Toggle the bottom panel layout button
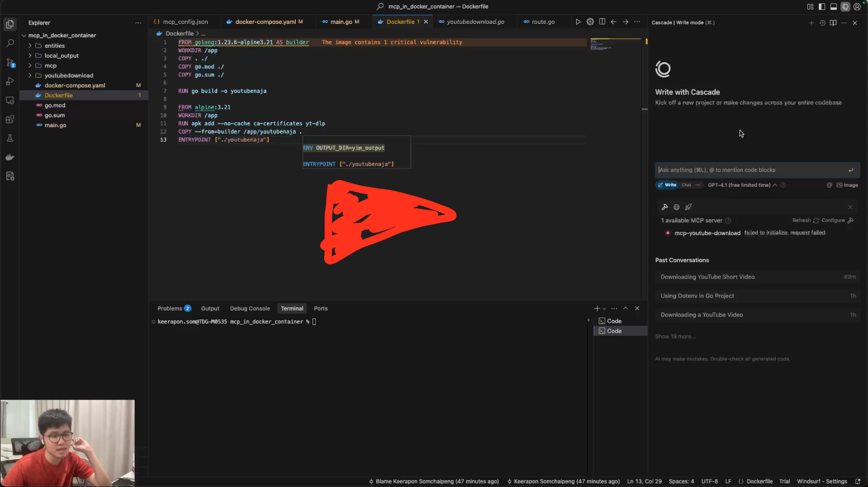The width and height of the screenshot is (868, 487). pos(834,7)
